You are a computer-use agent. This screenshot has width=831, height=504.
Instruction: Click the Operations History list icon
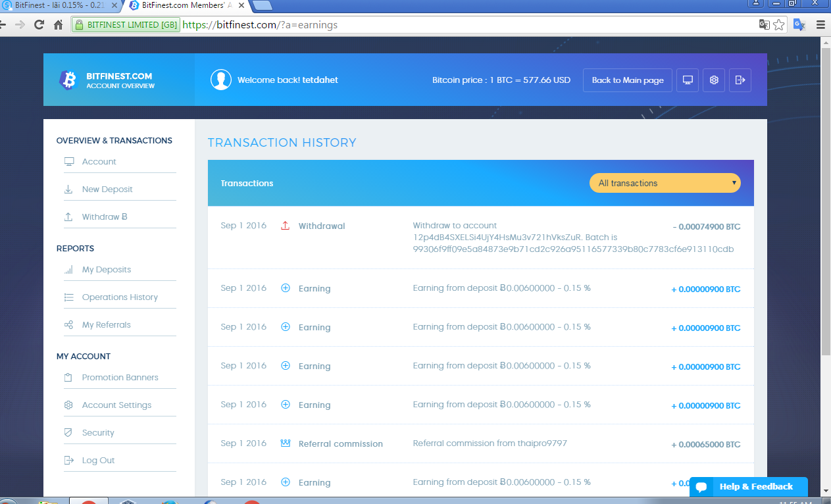pos(68,297)
